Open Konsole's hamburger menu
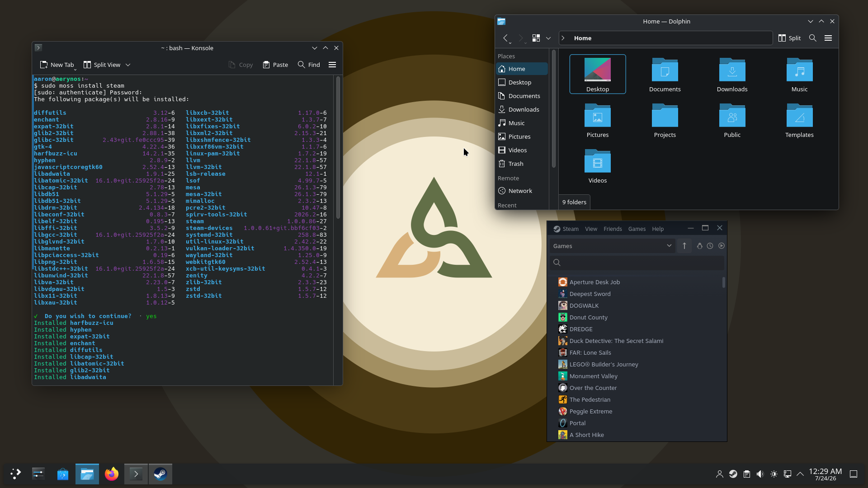The width and height of the screenshot is (868, 488). [332, 65]
